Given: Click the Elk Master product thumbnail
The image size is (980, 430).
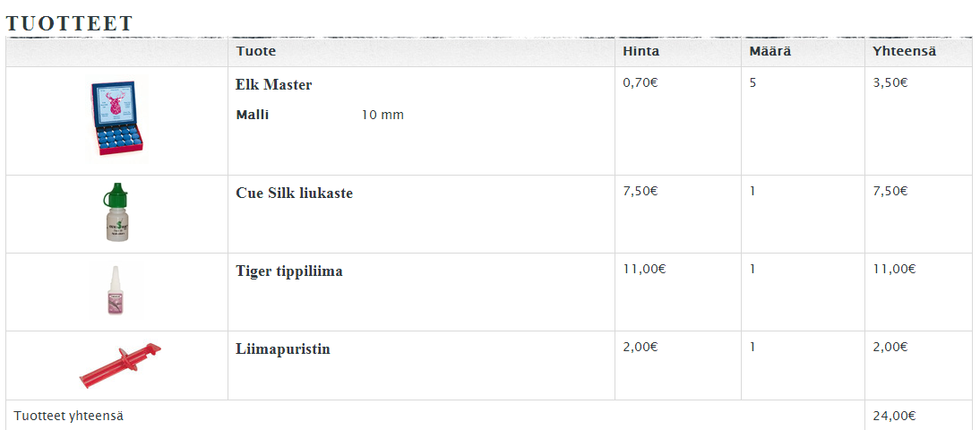Looking at the screenshot, I should pyautogui.click(x=116, y=118).
